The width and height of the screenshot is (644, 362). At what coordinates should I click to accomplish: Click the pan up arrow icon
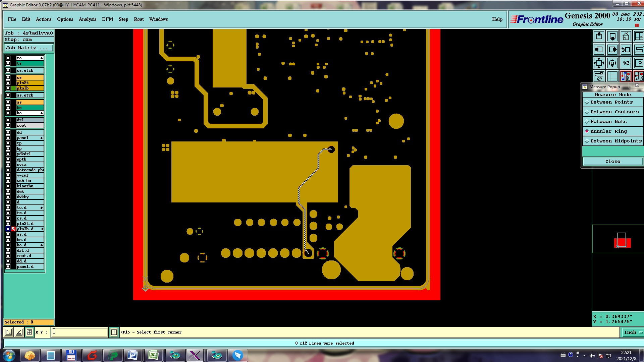pyautogui.click(x=599, y=36)
